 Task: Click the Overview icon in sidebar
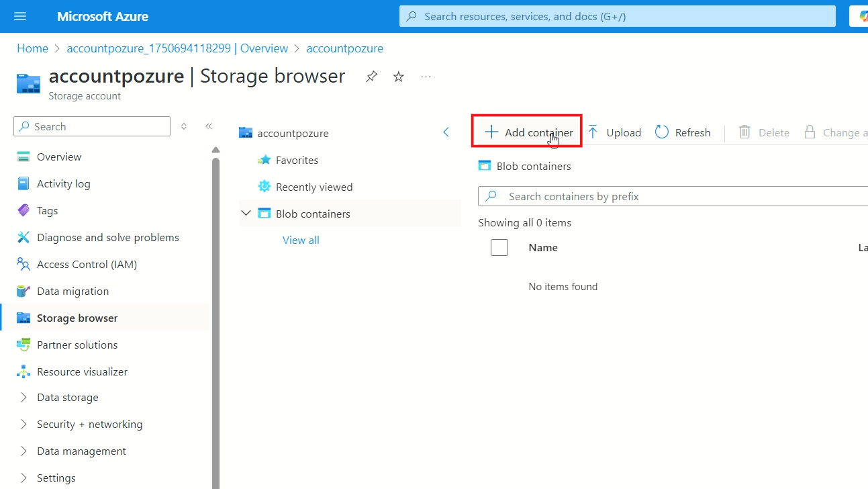pyautogui.click(x=23, y=157)
